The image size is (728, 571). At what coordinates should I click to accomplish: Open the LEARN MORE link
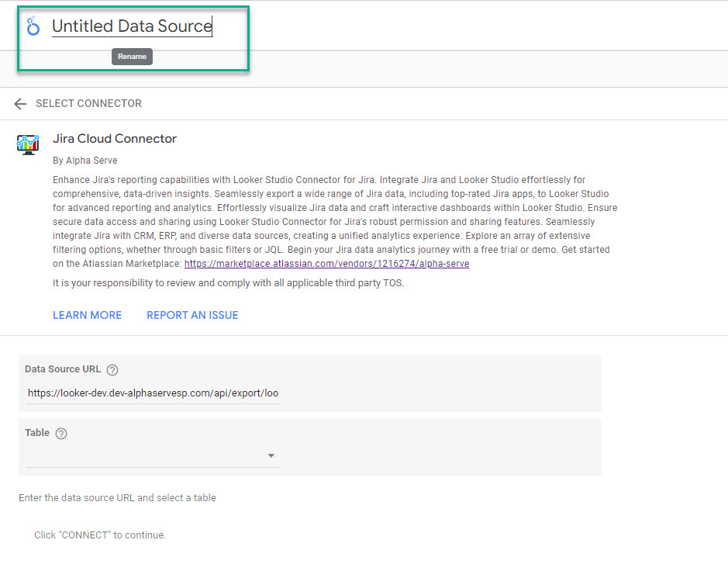[87, 315]
